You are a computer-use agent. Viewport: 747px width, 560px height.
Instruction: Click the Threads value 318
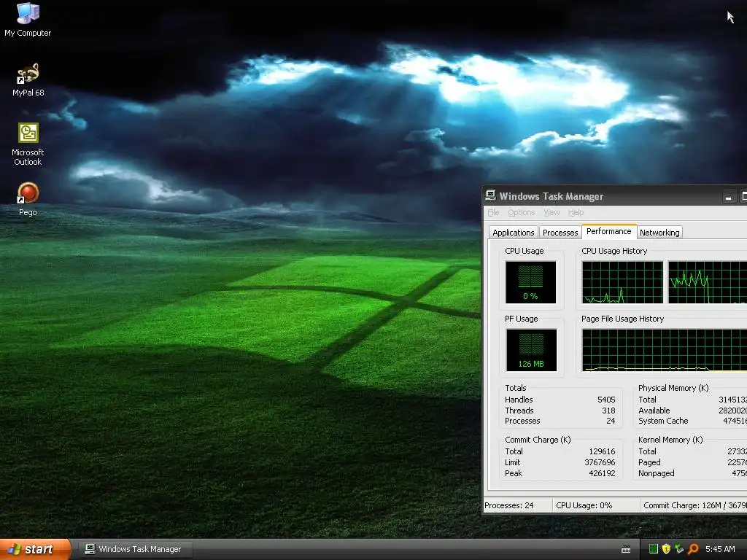608,411
